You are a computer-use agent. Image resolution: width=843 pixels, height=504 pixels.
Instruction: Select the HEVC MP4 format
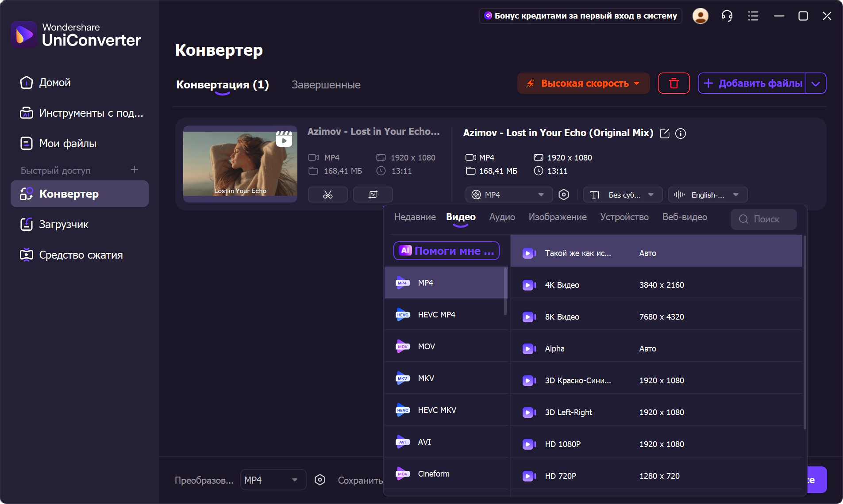[x=445, y=314]
